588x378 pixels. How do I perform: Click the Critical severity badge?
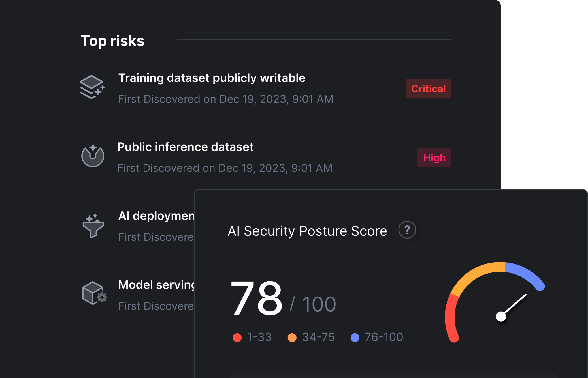(428, 89)
